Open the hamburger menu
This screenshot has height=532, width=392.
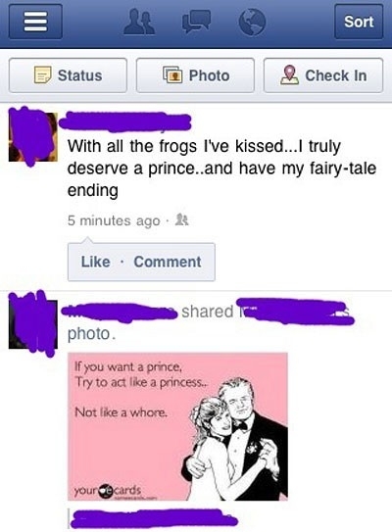(x=35, y=22)
